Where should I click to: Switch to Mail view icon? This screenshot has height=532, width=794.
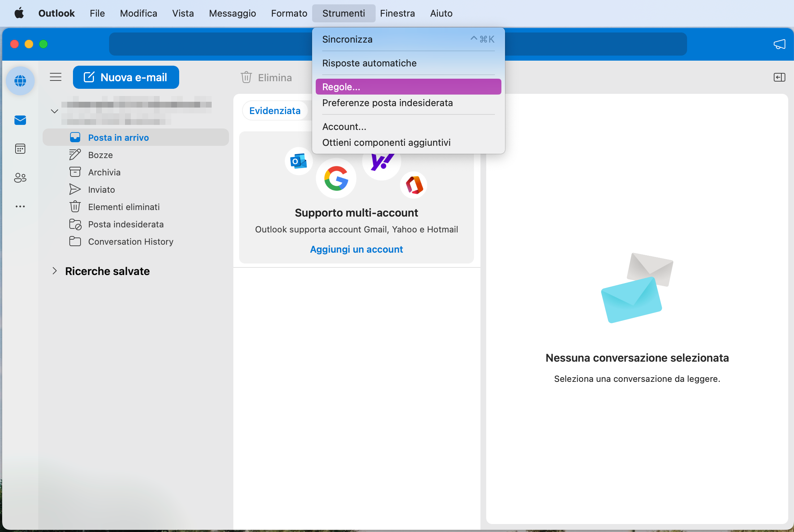pos(20,120)
